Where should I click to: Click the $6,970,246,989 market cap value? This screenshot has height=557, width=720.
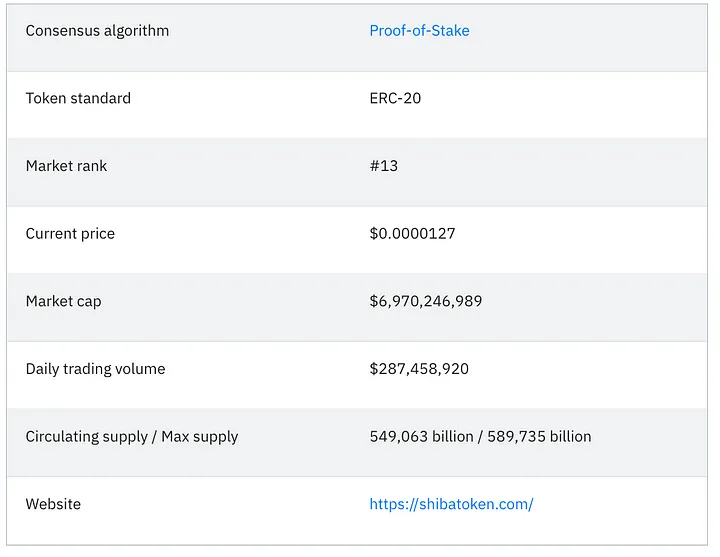425,301
